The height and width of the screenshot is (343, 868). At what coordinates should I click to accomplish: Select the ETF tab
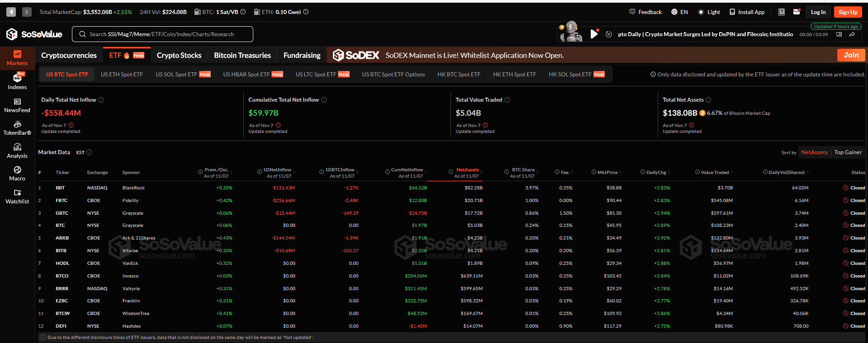point(127,55)
